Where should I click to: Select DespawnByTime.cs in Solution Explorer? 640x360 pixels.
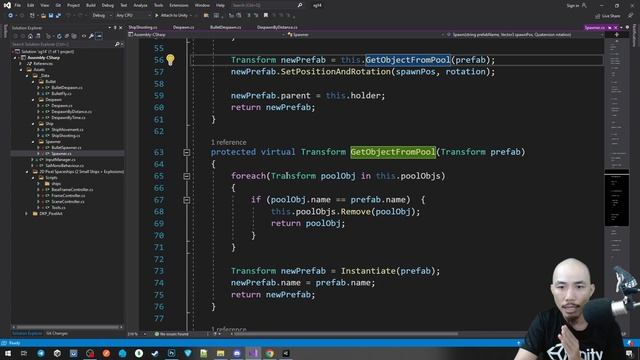click(68, 118)
